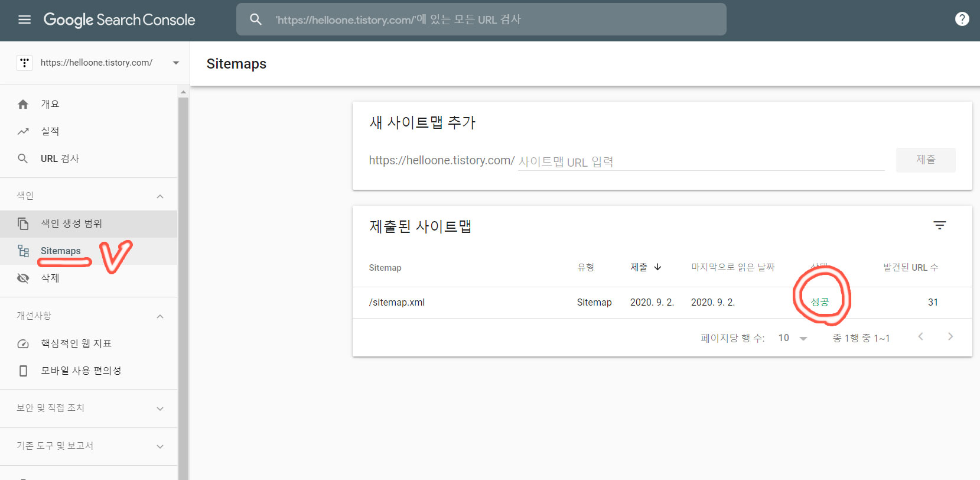Open the hamburger main menu
The height and width of the screenshot is (480, 980).
[24, 20]
